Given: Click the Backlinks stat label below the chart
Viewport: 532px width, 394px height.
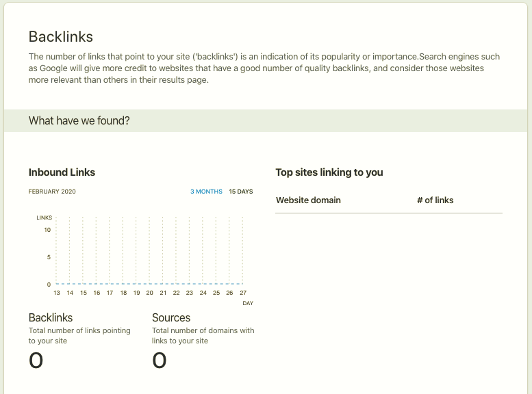Looking at the screenshot, I should pos(51,317).
